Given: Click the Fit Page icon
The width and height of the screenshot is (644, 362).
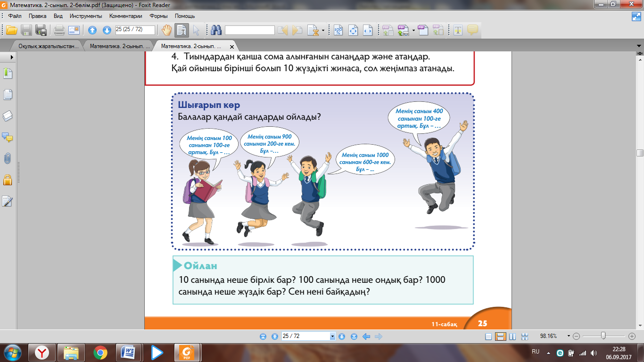Looking at the screenshot, I should (x=353, y=30).
